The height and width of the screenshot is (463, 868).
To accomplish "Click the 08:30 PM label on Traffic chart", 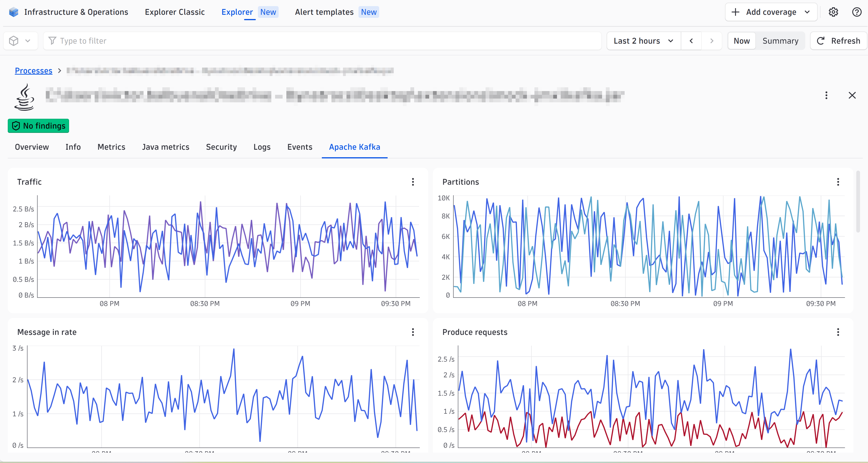I will click(x=205, y=303).
